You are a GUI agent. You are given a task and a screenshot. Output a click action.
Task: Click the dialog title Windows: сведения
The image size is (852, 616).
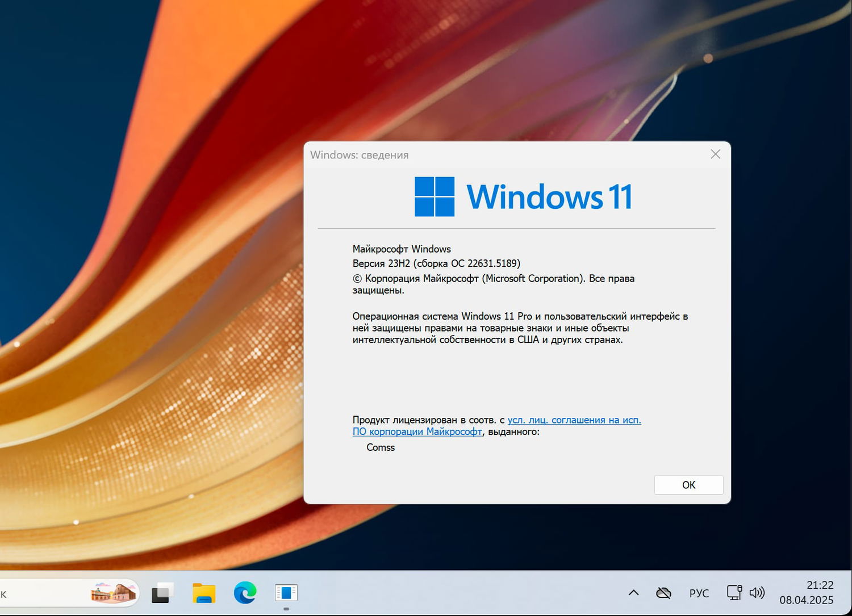tap(359, 154)
